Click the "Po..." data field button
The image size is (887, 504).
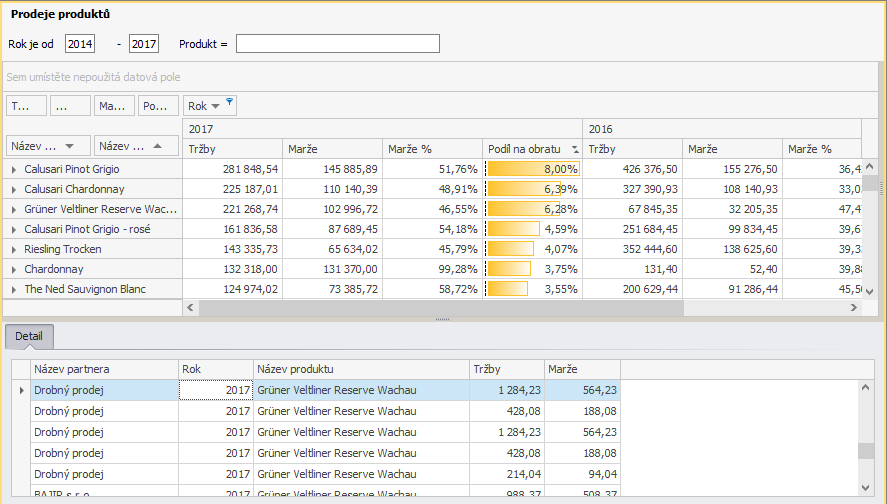click(158, 106)
